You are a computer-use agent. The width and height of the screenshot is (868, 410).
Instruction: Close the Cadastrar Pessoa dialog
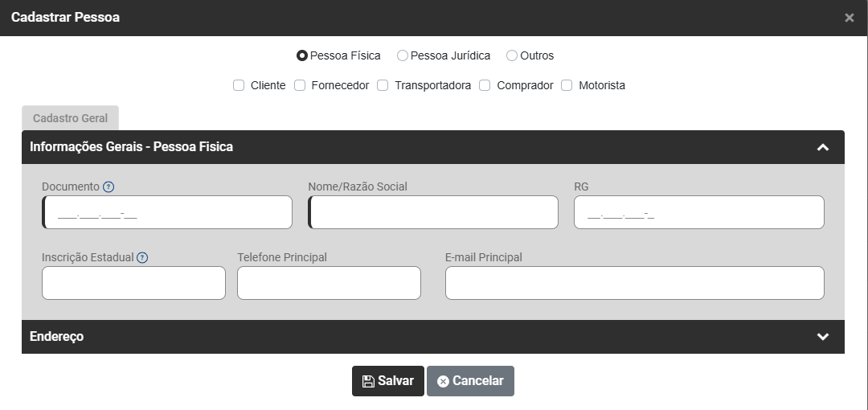849,18
